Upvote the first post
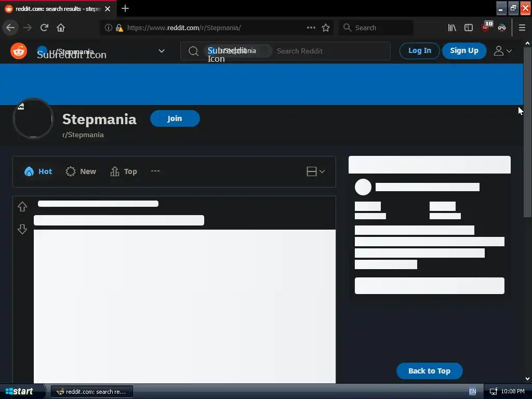Screen dimensions: 532x399 [22, 207]
